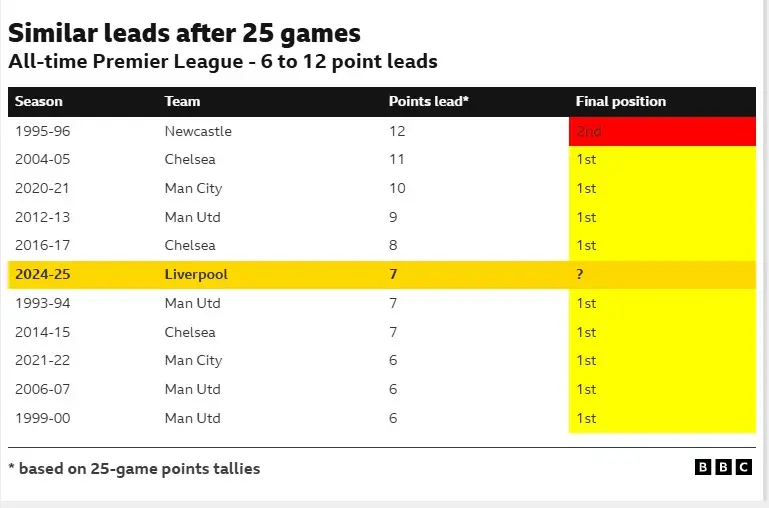The height and width of the screenshot is (508, 769).
Task: Click the 1993-94 season cell
Action: click(42, 303)
